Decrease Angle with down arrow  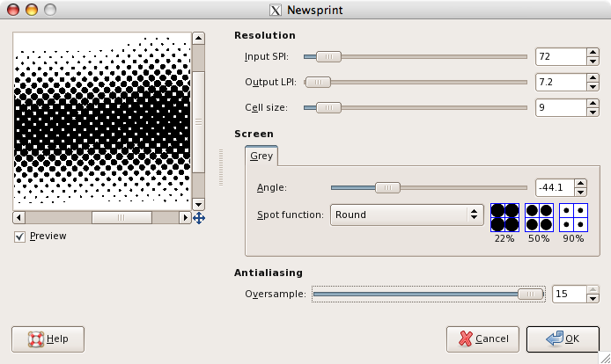click(x=580, y=193)
